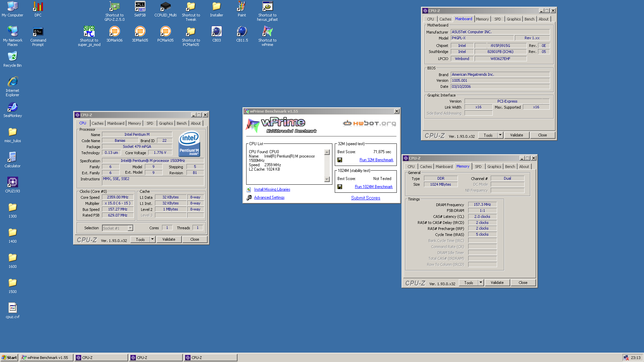The width and height of the screenshot is (644, 362).
Task: Open cpuz.cvf file icon
Action: click(12, 311)
